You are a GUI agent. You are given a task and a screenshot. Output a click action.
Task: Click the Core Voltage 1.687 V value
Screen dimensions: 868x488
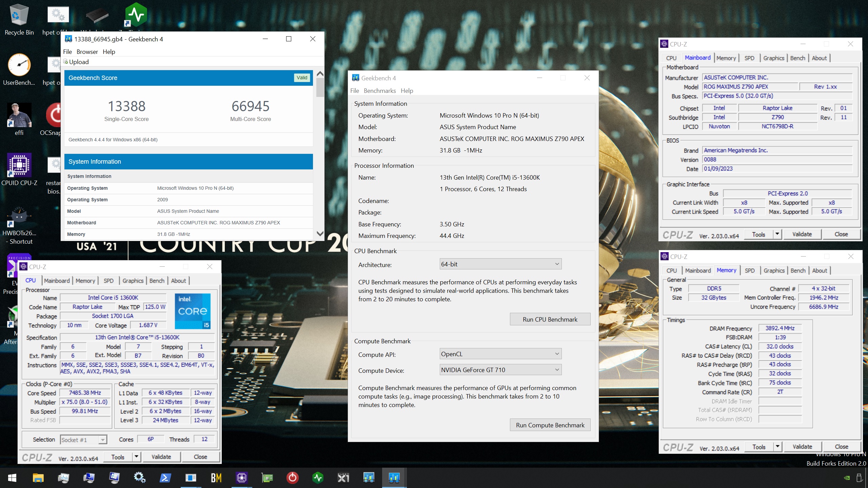(148, 325)
